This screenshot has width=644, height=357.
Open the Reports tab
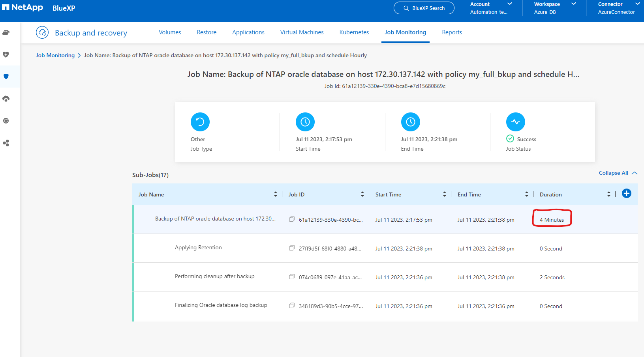pyautogui.click(x=452, y=32)
